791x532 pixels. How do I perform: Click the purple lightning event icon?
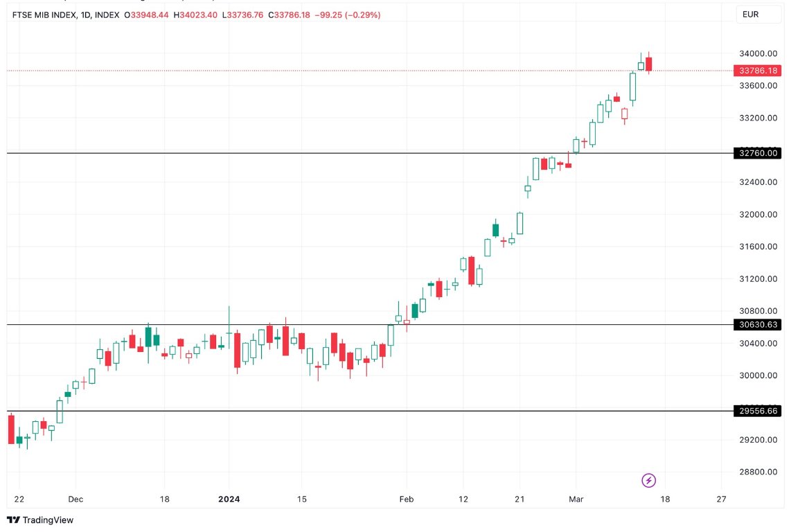[x=648, y=480]
